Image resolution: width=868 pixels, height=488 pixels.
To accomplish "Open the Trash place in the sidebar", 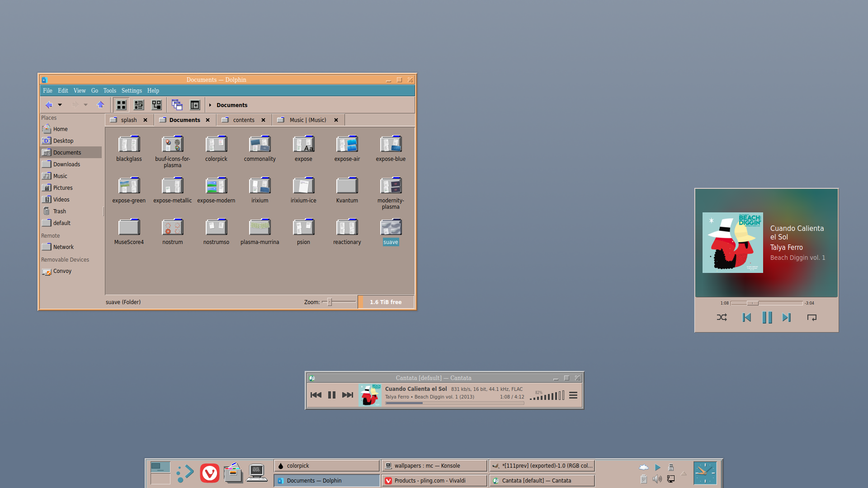I will (59, 211).
